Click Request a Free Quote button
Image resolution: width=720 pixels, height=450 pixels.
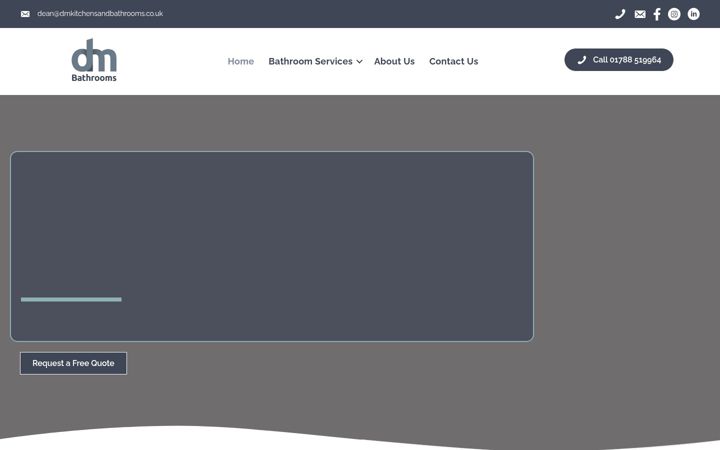point(73,363)
